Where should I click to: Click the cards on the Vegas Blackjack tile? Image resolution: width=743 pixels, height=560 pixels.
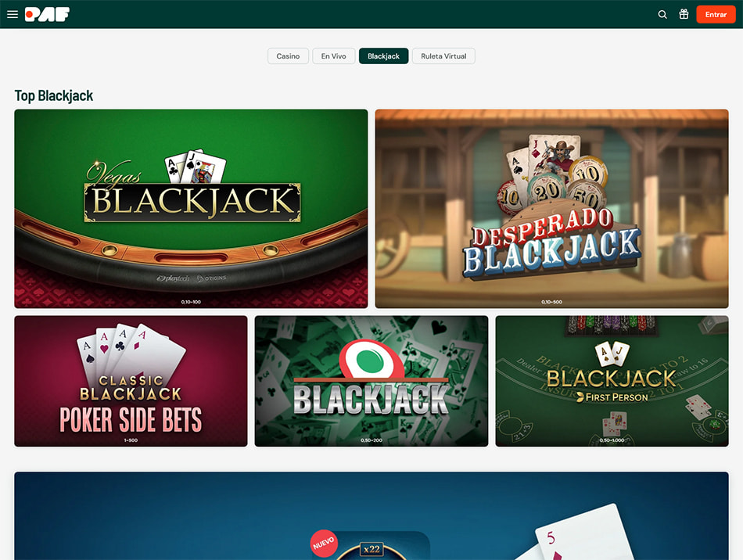[x=195, y=167]
